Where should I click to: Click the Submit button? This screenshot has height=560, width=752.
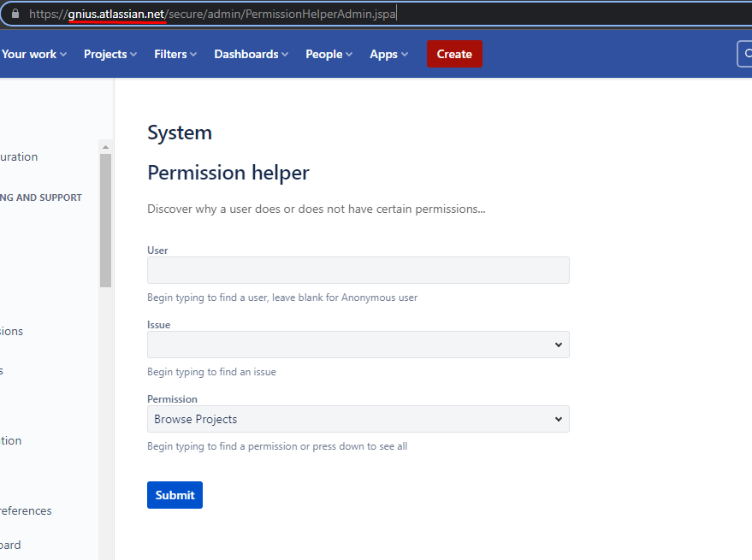(175, 495)
